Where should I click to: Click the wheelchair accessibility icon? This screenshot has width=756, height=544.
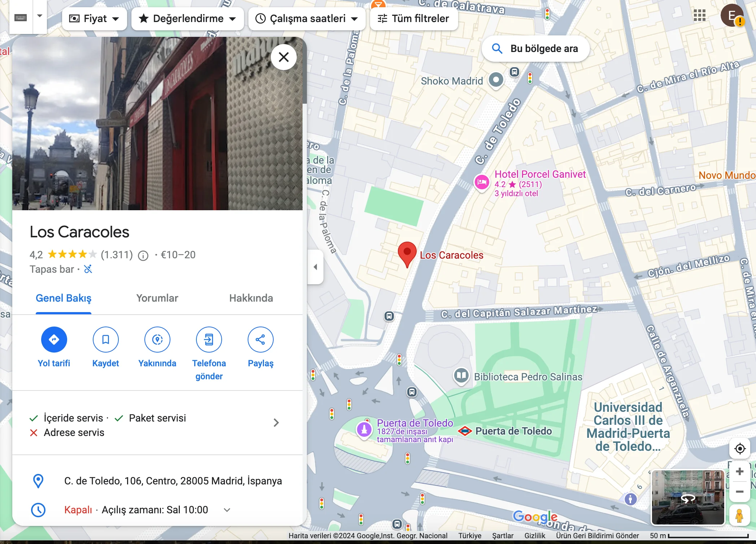click(88, 269)
